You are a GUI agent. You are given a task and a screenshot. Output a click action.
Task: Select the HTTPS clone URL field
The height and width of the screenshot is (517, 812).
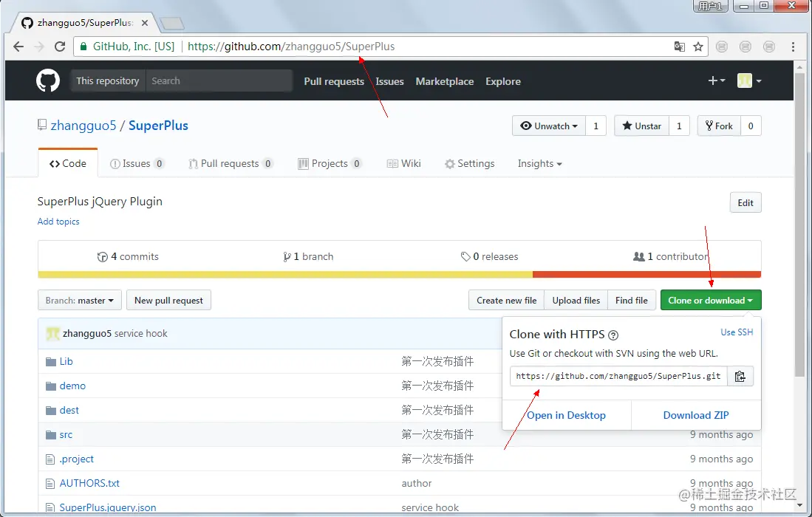click(618, 376)
